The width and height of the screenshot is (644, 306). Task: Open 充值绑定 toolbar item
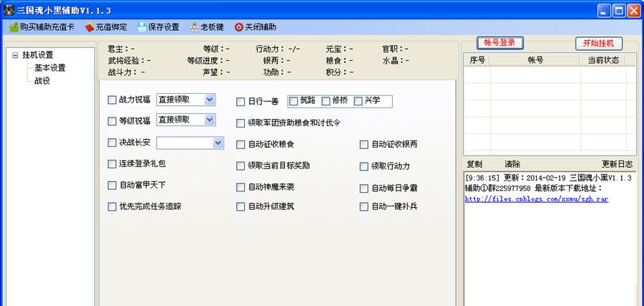(x=106, y=27)
